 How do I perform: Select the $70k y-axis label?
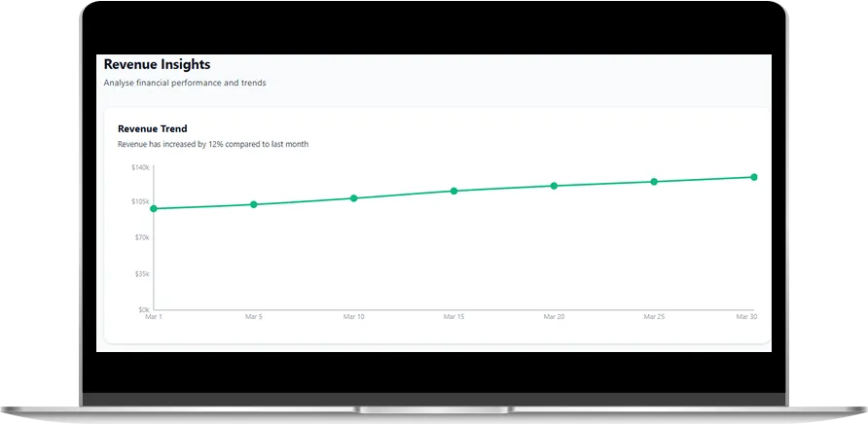142,237
